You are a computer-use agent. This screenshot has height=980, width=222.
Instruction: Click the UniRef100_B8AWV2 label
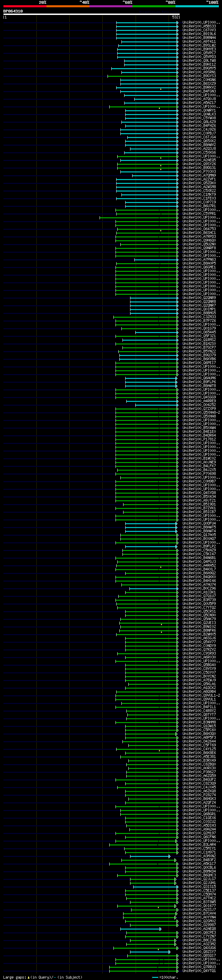(199, 145)
